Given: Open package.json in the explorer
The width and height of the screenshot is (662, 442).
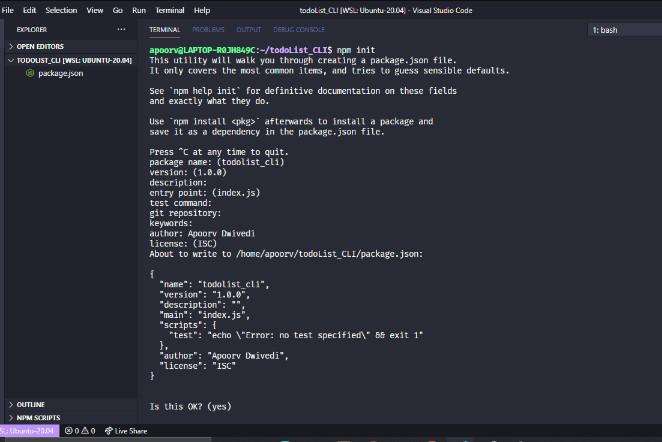Looking at the screenshot, I should point(60,73).
